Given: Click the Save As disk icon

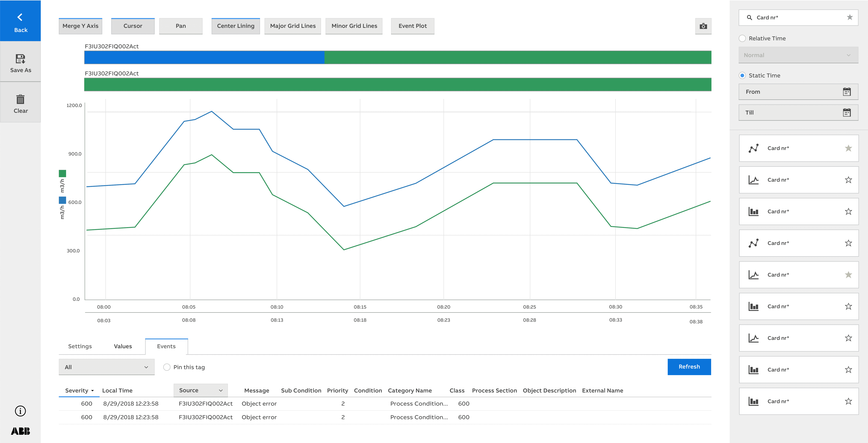Looking at the screenshot, I should point(20,59).
